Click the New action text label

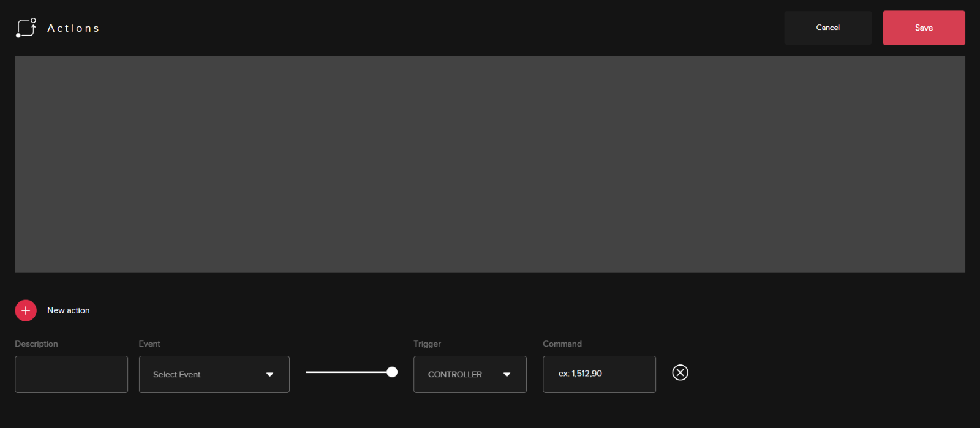(69, 310)
